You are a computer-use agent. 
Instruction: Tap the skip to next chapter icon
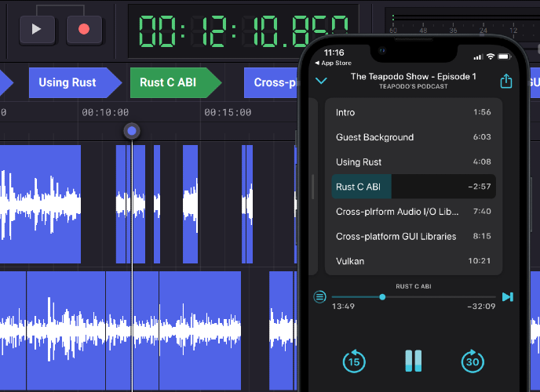pyautogui.click(x=508, y=297)
